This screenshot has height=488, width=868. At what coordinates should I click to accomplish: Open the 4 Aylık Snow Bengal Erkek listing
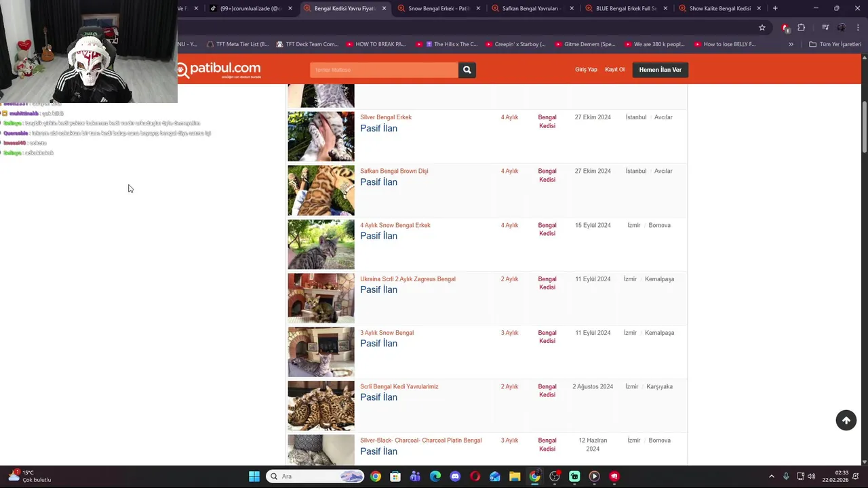pyautogui.click(x=395, y=225)
